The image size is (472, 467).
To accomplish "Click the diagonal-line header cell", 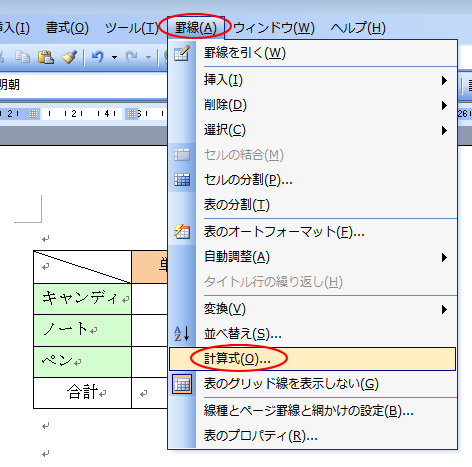I will click(83, 267).
